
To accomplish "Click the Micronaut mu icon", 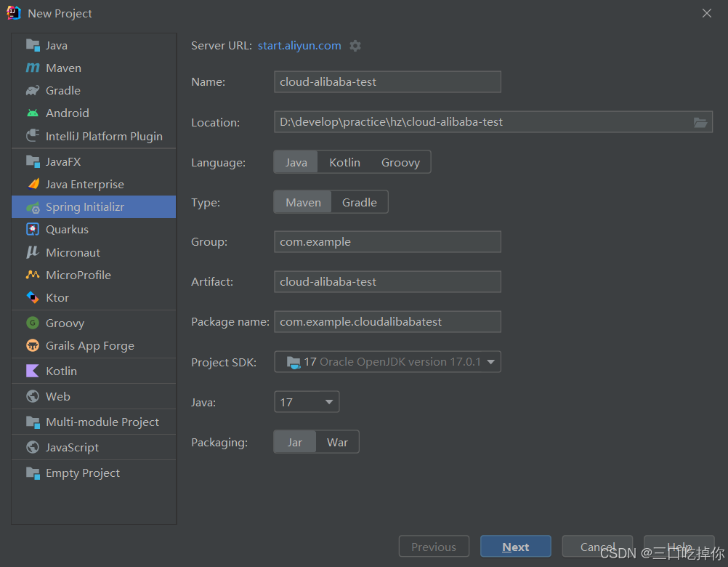I will [x=33, y=252].
